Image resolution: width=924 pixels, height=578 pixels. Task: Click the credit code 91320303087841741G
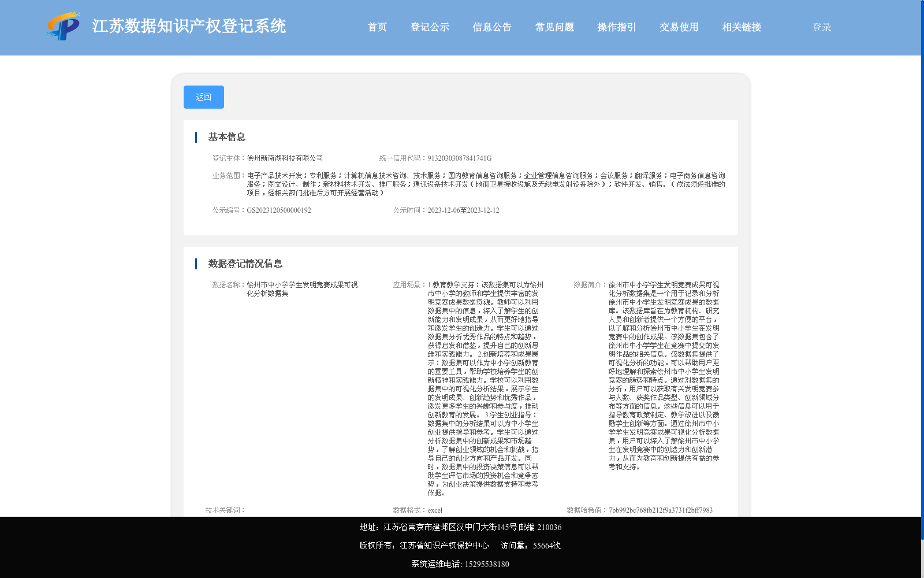[460, 158]
